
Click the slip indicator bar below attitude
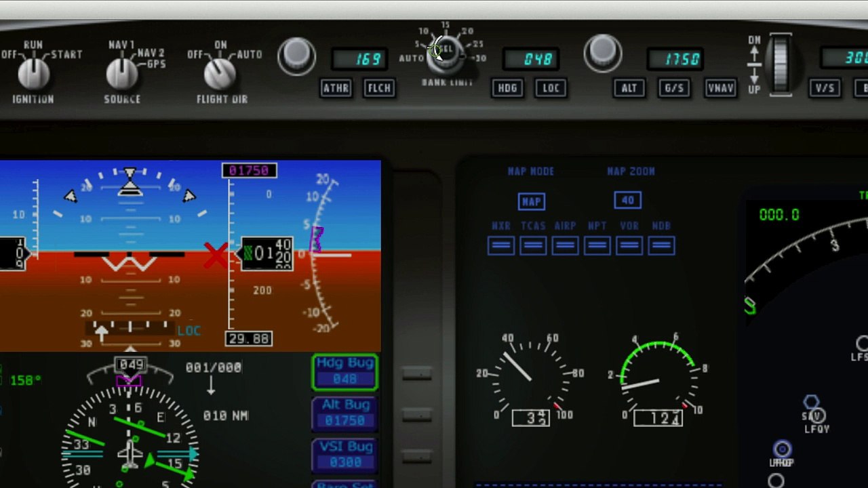coord(130,328)
